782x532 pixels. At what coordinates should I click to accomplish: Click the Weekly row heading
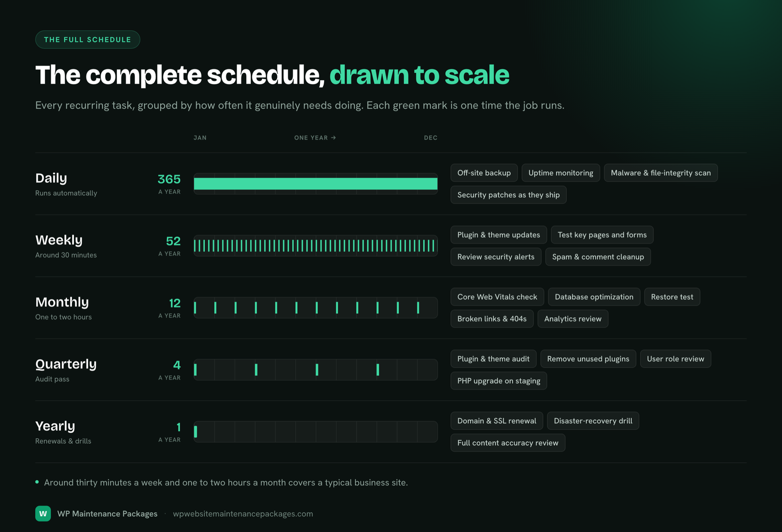pyautogui.click(x=59, y=240)
